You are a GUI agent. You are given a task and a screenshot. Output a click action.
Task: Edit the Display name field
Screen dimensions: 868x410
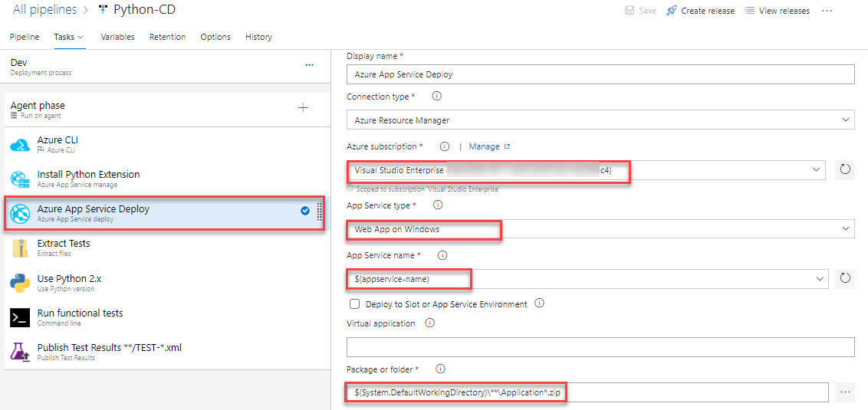pyautogui.click(x=600, y=74)
